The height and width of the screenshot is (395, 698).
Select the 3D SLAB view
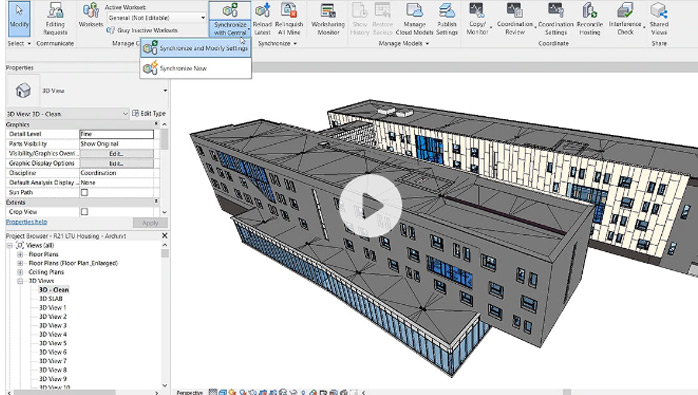click(x=51, y=299)
